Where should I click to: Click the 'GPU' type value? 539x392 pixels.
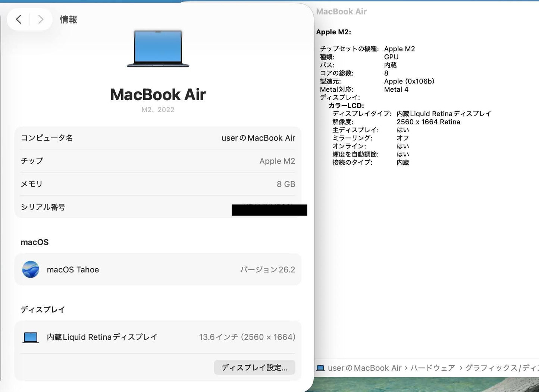[x=391, y=57]
